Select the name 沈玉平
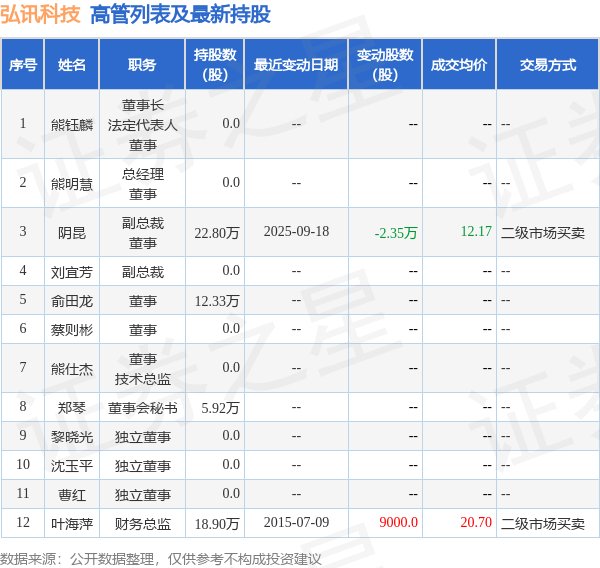 (72, 466)
